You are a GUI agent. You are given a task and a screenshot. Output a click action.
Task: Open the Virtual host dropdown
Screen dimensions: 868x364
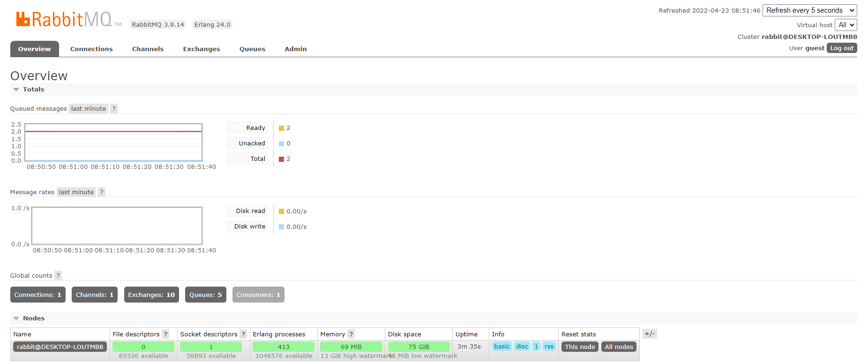click(846, 25)
